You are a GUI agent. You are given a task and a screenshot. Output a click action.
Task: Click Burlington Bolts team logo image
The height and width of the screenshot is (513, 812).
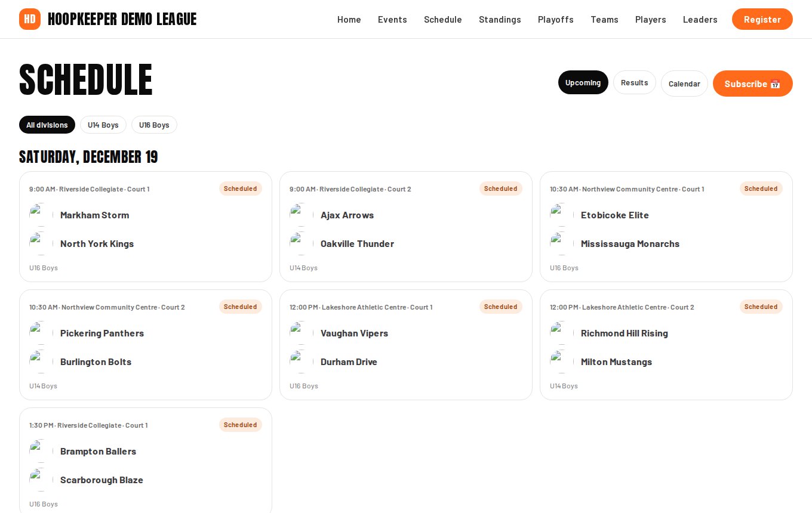41,361
